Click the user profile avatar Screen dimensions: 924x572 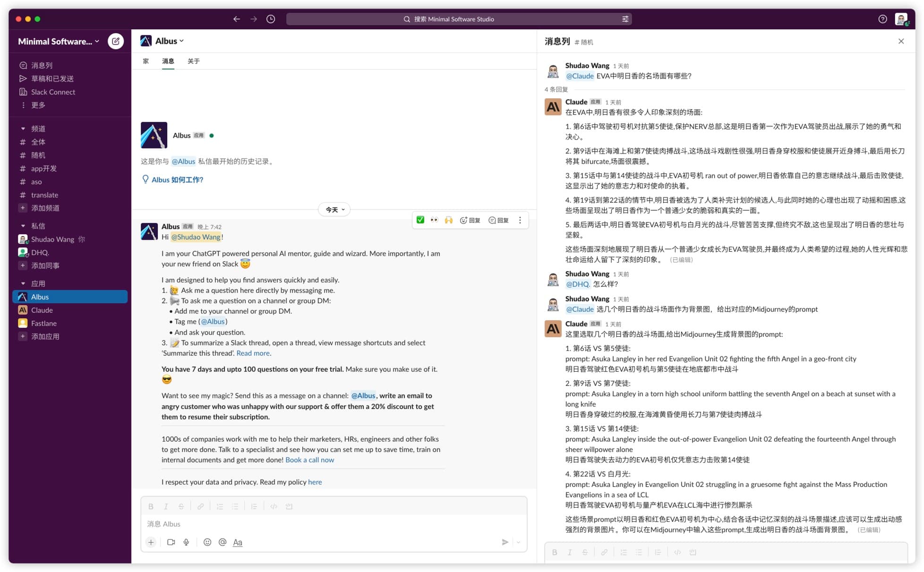[901, 19]
